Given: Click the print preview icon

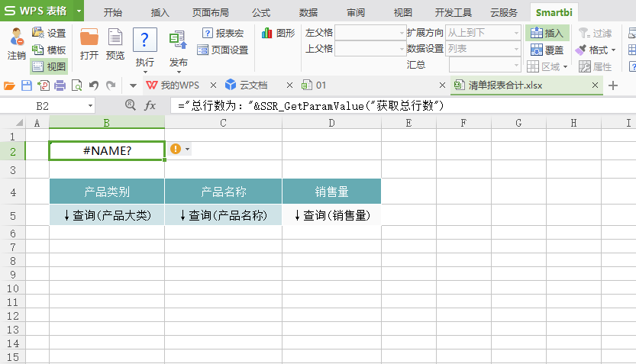Looking at the screenshot, I should click(76, 85).
